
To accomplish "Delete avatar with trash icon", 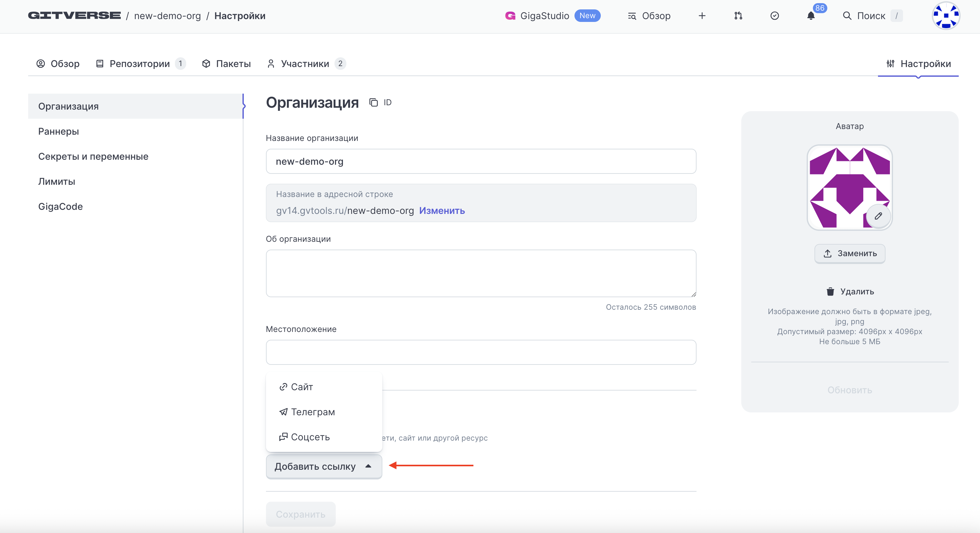I will point(850,292).
